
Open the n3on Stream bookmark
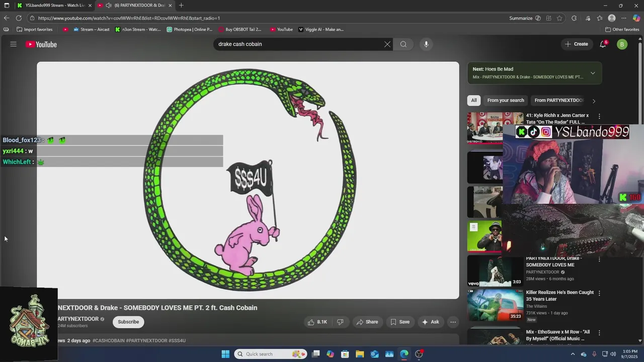(x=138, y=30)
